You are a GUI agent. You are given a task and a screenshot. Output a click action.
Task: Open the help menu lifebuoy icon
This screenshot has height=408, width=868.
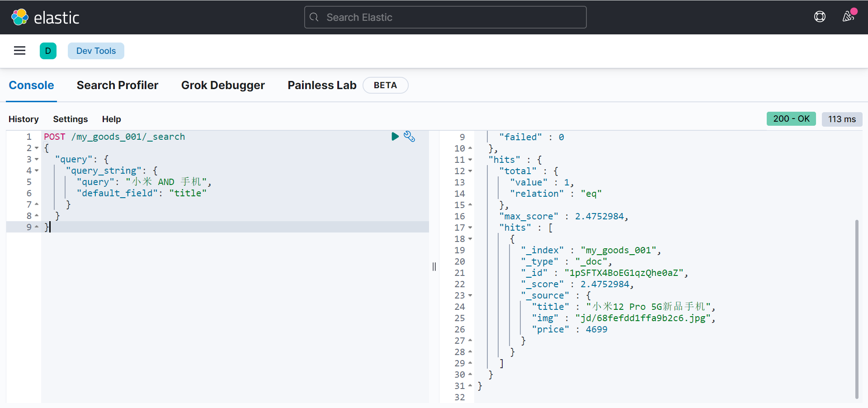(x=820, y=17)
